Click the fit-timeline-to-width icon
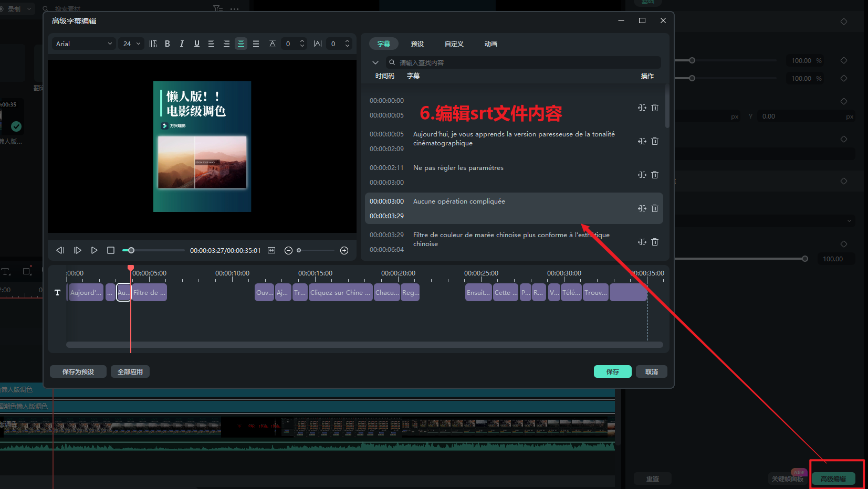This screenshot has width=868, height=489. pos(271,250)
